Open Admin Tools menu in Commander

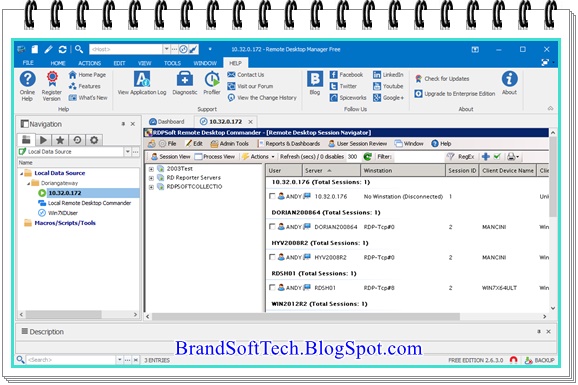pyautogui.click(x=229, y=144)
